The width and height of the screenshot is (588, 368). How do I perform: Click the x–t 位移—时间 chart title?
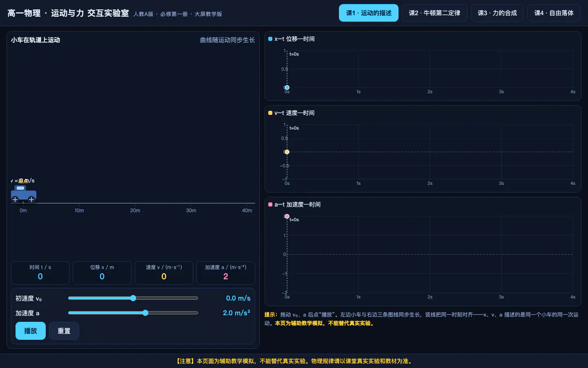294,39
